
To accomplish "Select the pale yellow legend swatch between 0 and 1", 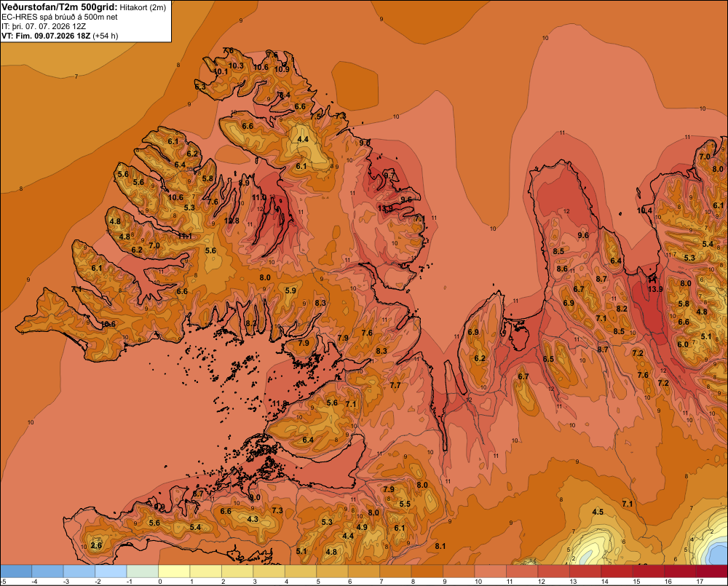I will [174, 571].
